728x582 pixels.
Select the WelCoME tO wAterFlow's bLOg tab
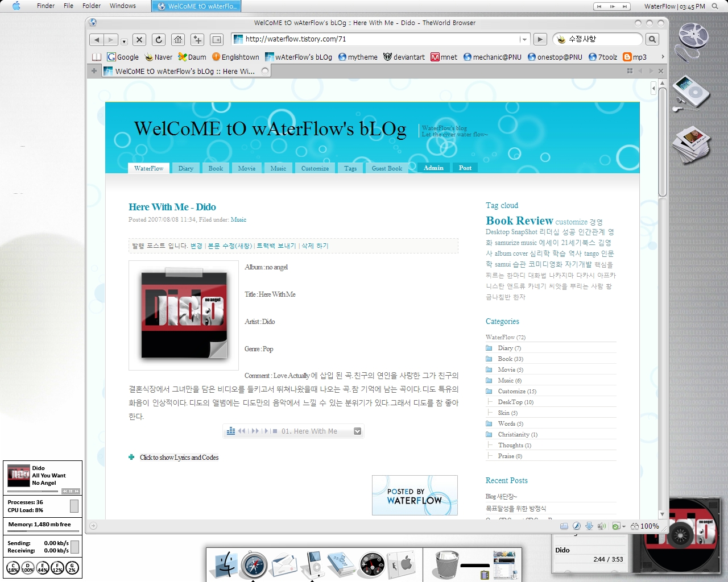[x=186, y=71]
